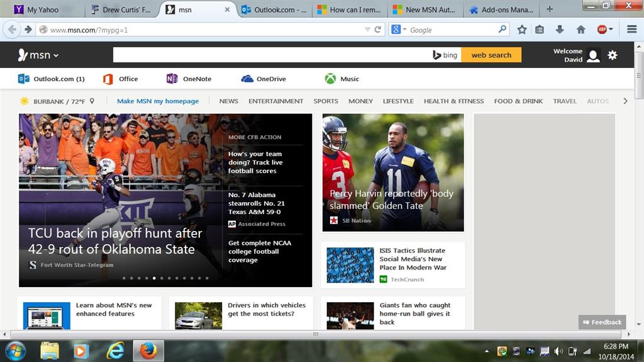Open the ENTERTAINMENT category

point(275,101)
